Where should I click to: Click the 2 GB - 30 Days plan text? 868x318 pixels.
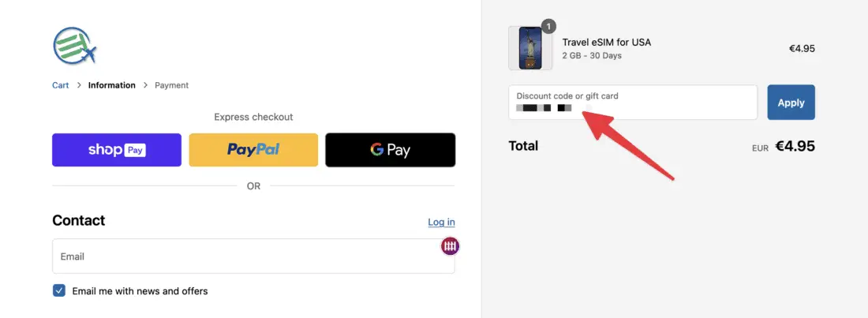[x=592, y=56]
